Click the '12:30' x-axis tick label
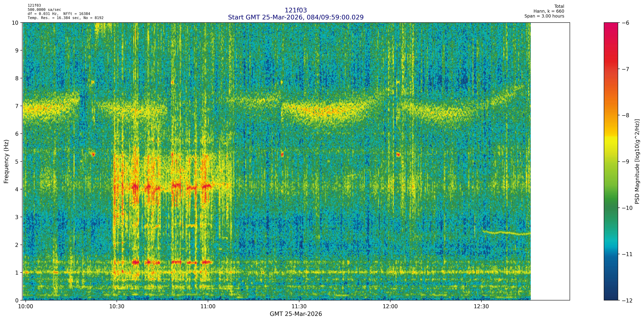The height and width of the screenshot is (321, 644). pos(481,307)
